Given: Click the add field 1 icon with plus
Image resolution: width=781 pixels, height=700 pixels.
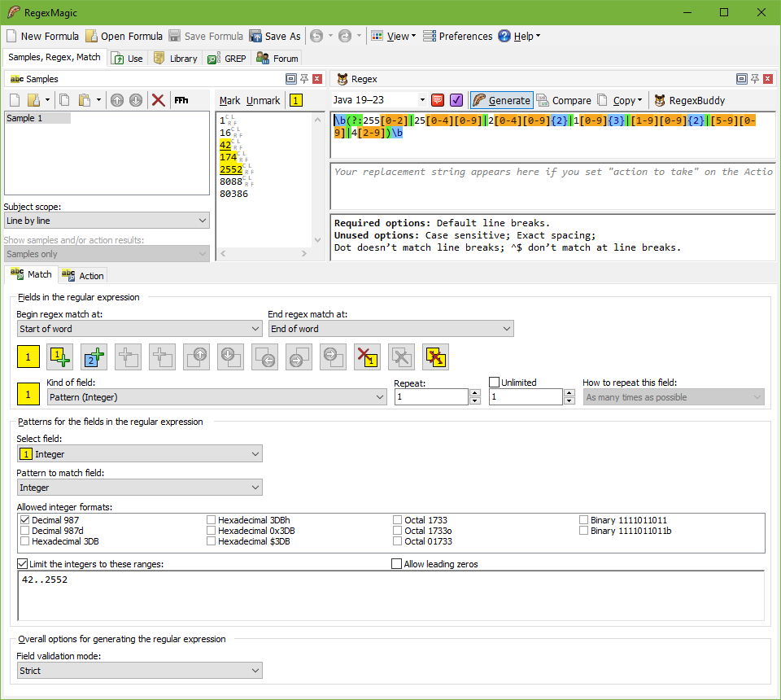Looking at the screenshot, I should tap(62, 357).
